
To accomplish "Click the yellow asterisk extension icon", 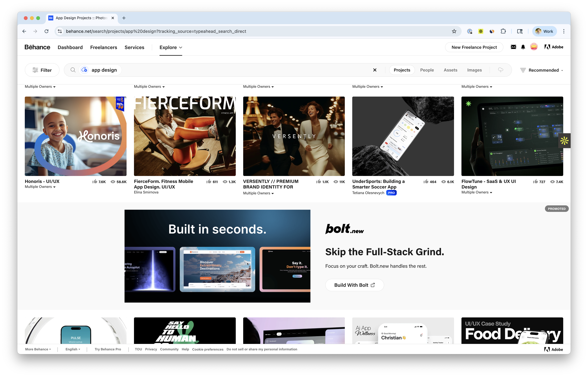I will tap(481, 31).
